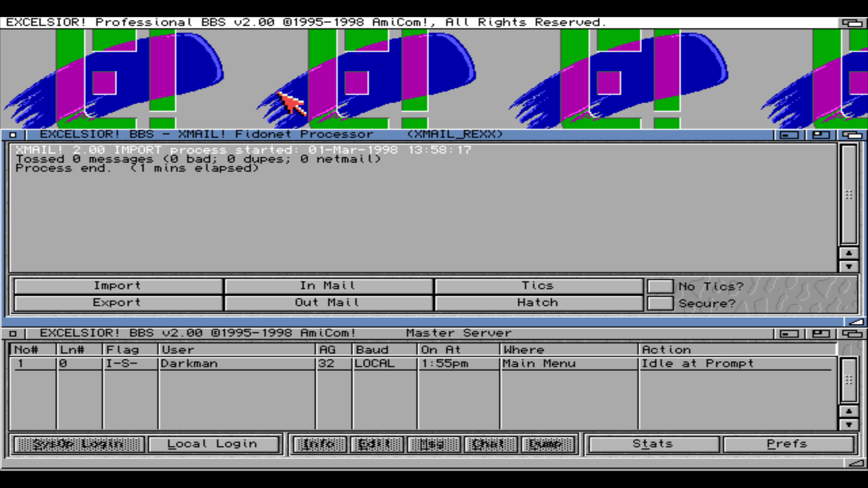Screen dimensions: 868x488
Task: Enable the No Tics? checkbox
Action: 660,286
